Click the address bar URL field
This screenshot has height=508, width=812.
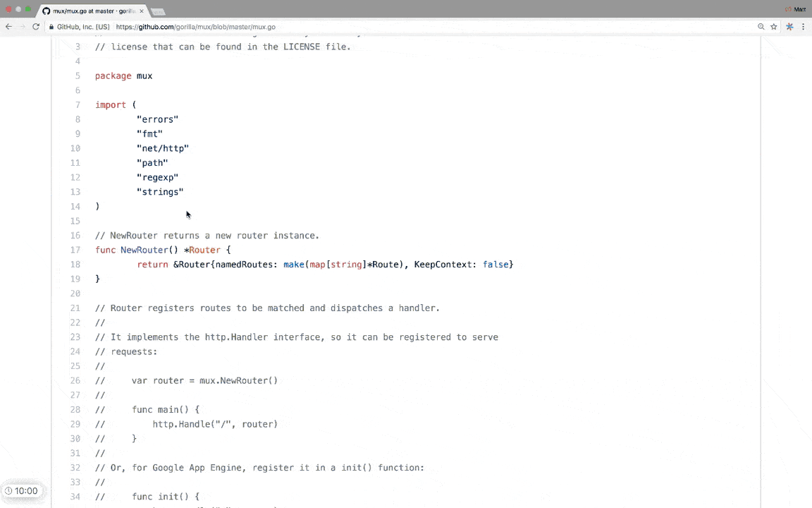coord(211,27)
